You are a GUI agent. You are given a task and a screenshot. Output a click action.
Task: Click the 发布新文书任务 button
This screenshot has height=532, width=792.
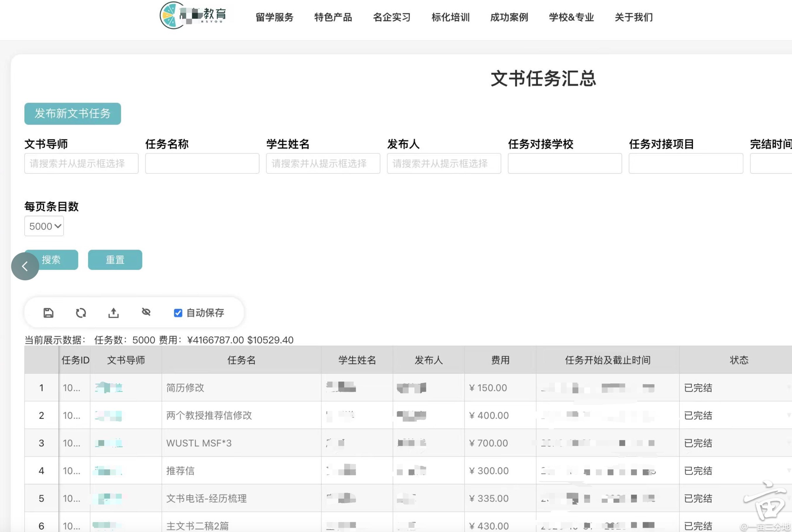73,114
